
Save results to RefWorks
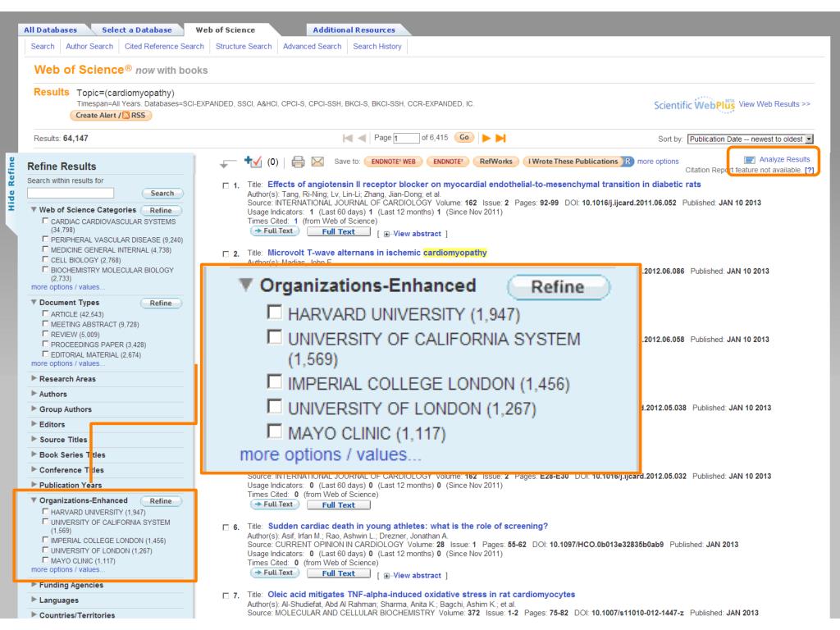click(496, 162)
